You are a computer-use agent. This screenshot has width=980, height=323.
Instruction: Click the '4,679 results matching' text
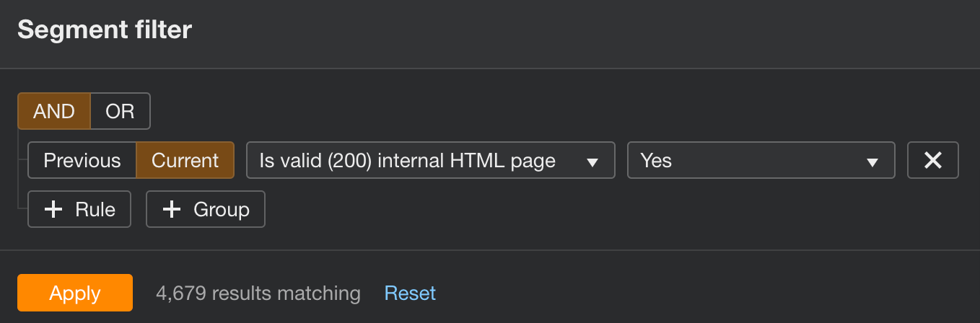(x=258, y=293)
